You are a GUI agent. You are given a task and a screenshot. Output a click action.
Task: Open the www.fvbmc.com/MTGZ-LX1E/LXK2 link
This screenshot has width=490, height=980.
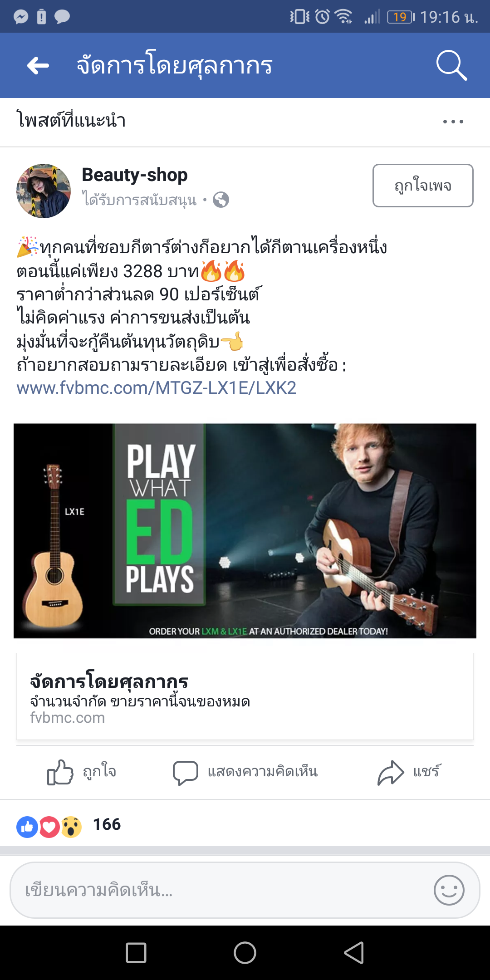click(x=157, y=388)
